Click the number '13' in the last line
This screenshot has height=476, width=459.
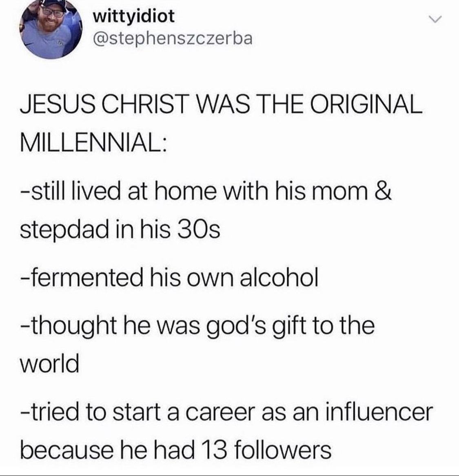click(215, 449)
